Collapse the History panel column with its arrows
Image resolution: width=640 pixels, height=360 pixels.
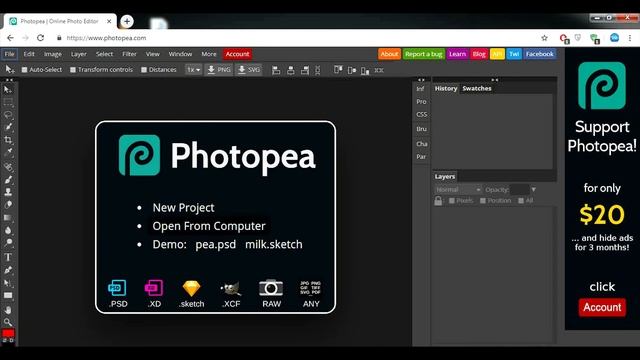point(494,80)
